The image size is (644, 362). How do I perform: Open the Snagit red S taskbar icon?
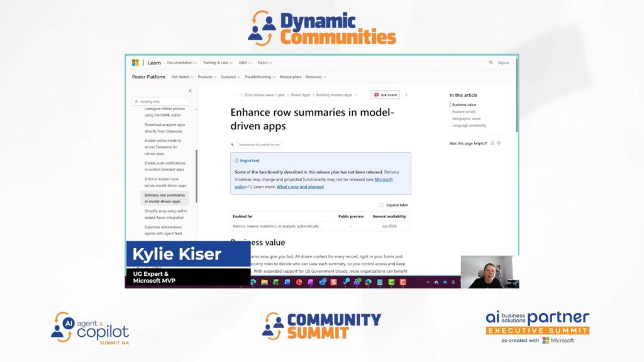click(x=334, y=282)
